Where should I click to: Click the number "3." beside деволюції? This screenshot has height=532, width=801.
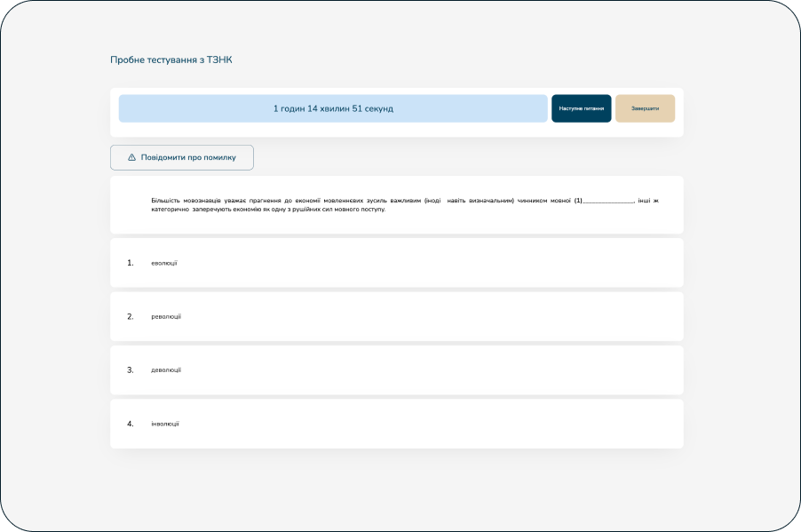click(x=131, y=369)
